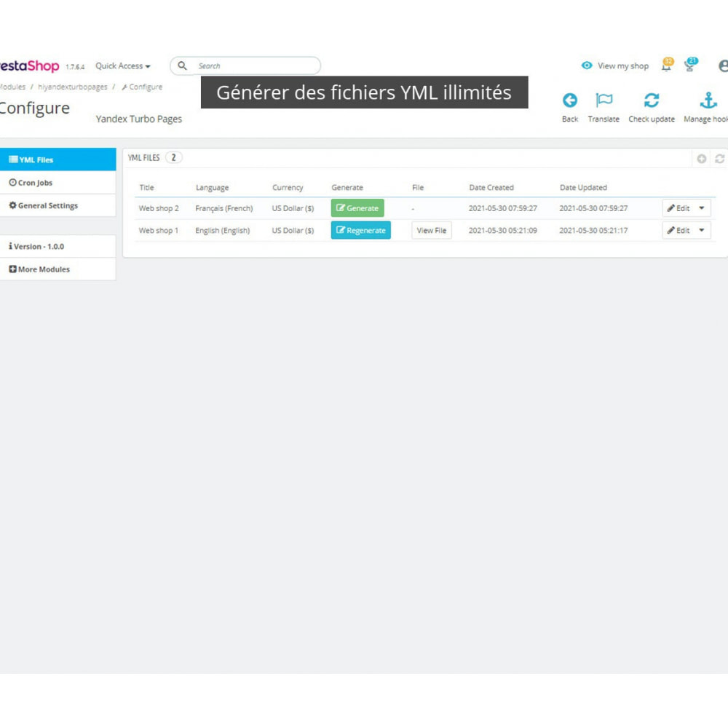Click Generate button for Web shop 2

[x=357, y=208]
